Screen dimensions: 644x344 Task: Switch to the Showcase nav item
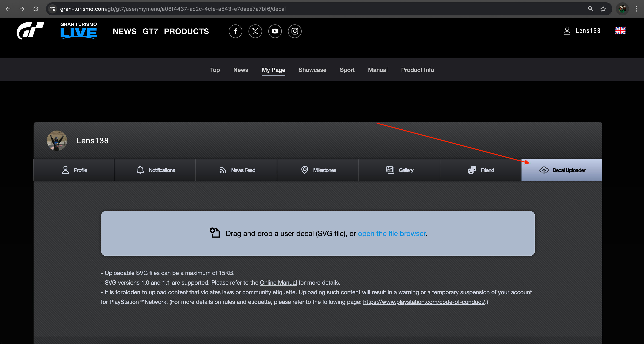(x=313, y=70)
